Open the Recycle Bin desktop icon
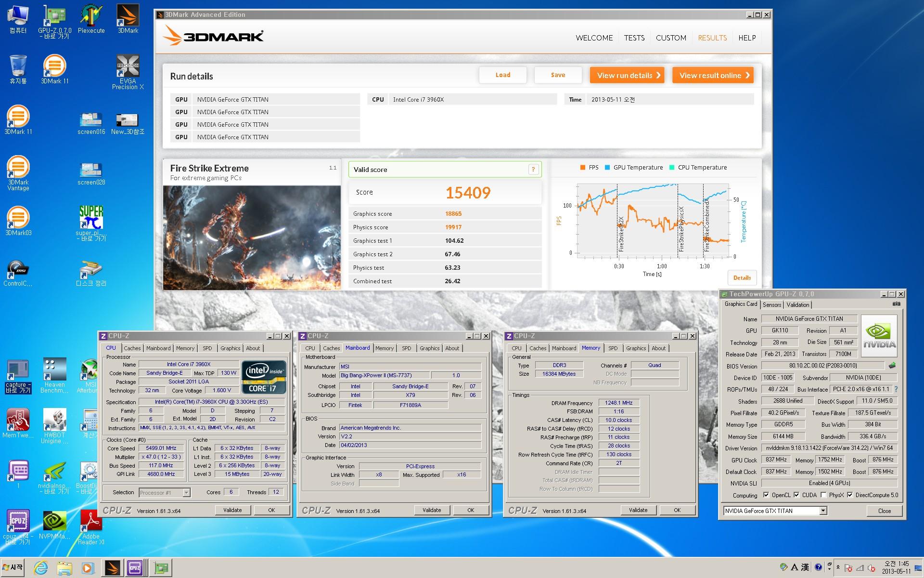The height and width of the screenshot is (578, 924). 18,70
